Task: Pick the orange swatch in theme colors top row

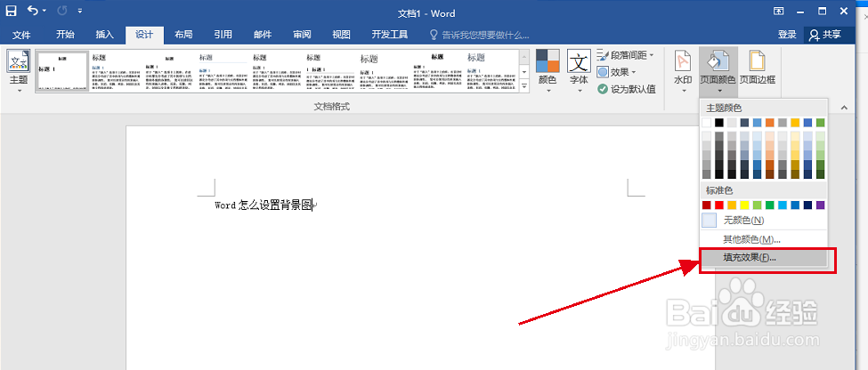Action: 769,122
